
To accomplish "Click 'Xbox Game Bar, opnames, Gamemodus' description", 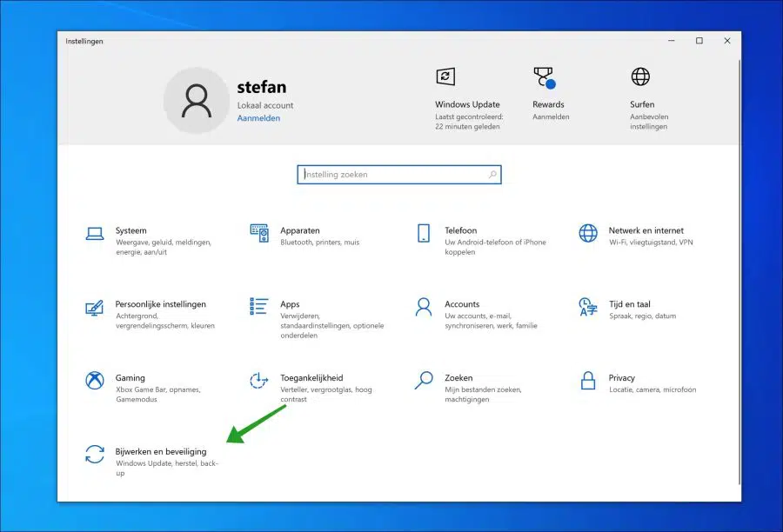I will click(157, 395).
